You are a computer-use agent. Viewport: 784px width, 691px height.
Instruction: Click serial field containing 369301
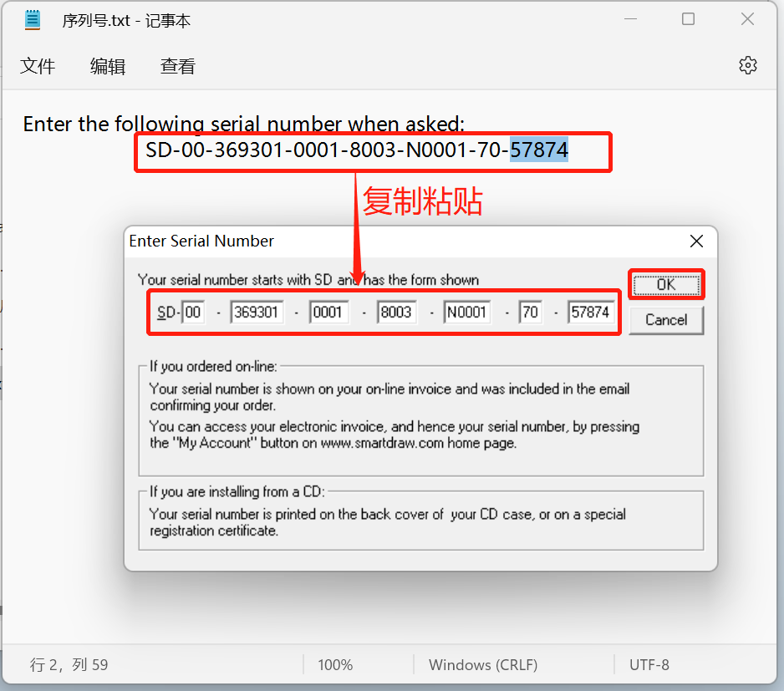coord(257,312)
